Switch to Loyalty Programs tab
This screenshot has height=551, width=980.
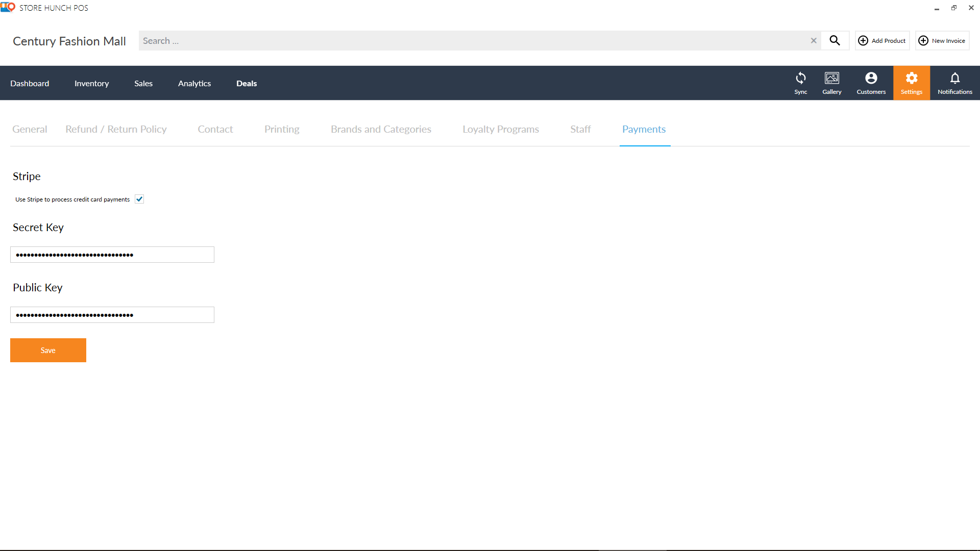(x=500, y=129)
